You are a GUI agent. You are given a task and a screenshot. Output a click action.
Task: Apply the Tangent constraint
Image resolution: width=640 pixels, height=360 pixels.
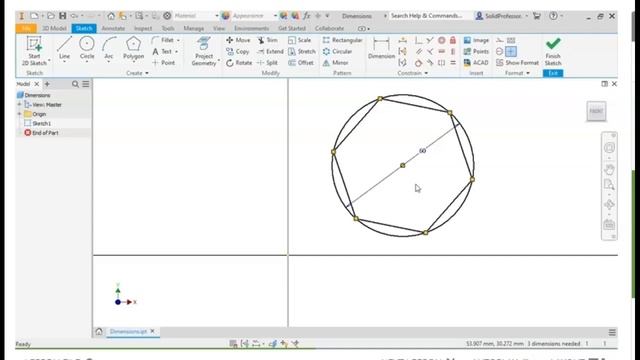tap(418, 63)
